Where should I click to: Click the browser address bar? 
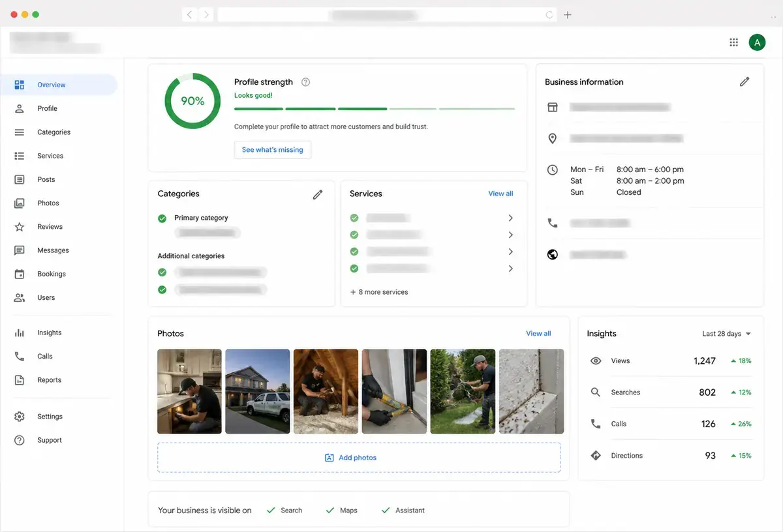(387, 14)
